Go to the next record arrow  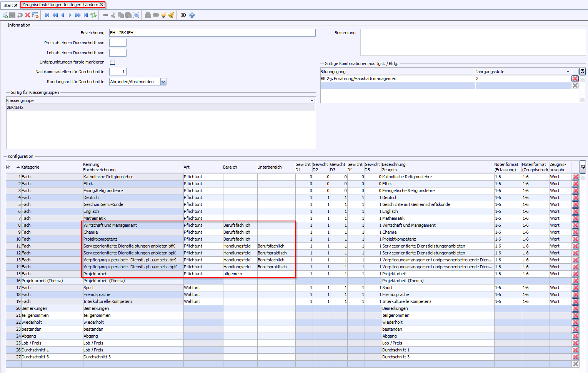70,15
